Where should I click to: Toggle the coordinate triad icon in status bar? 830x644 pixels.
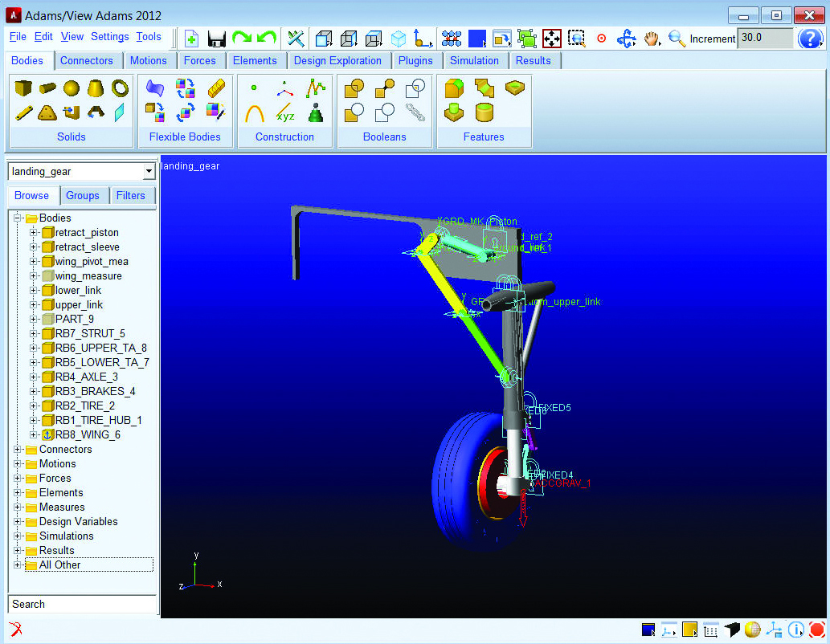(x=775, y=630)
